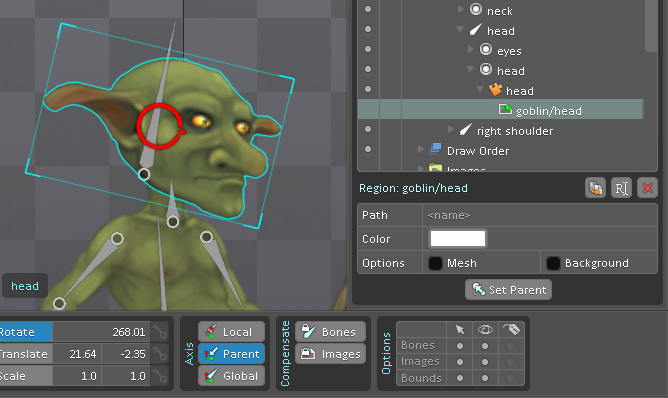Expand the Draw Order tree node
The image size is (668, 398).
[x=420, y=149]
